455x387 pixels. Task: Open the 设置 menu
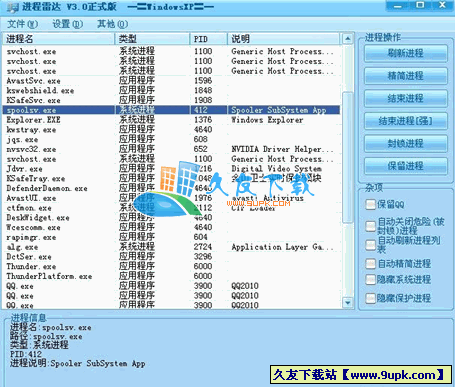click(x=68, y=24)
